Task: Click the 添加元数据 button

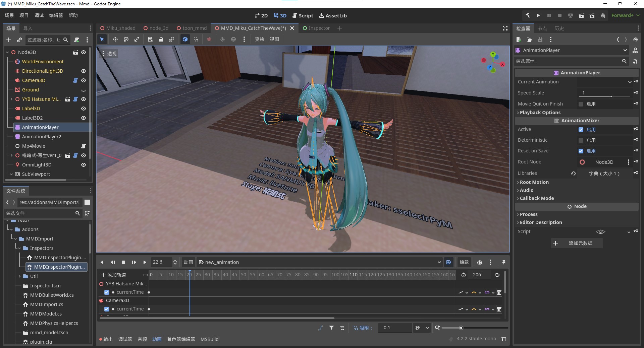Action: pos(577,243)
